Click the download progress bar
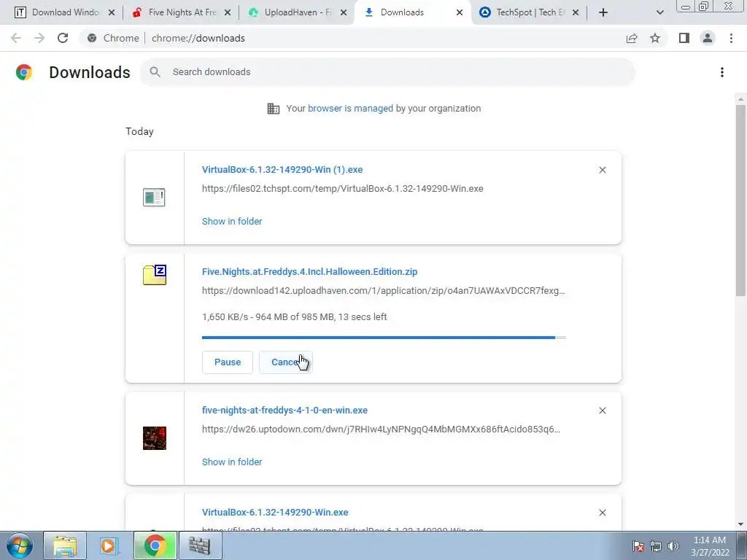This screenshot has width=747, height=560. point(384,338)
